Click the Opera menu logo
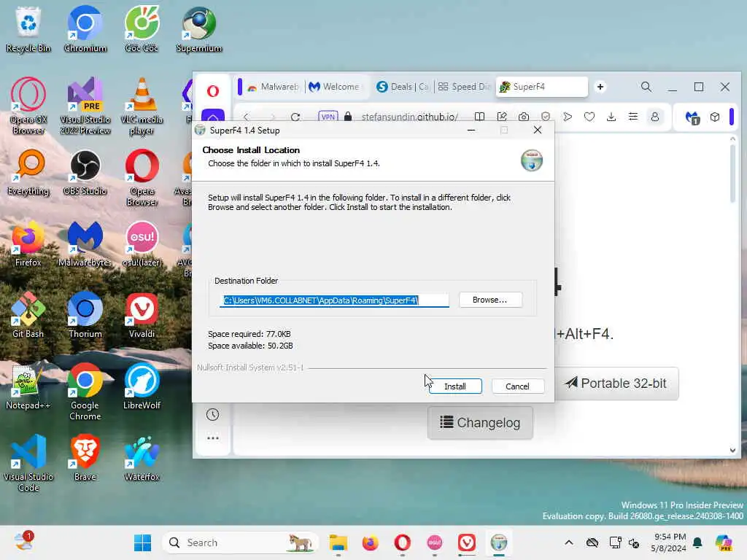This screenshot has height=560, width=747. (x=213, y=91)
